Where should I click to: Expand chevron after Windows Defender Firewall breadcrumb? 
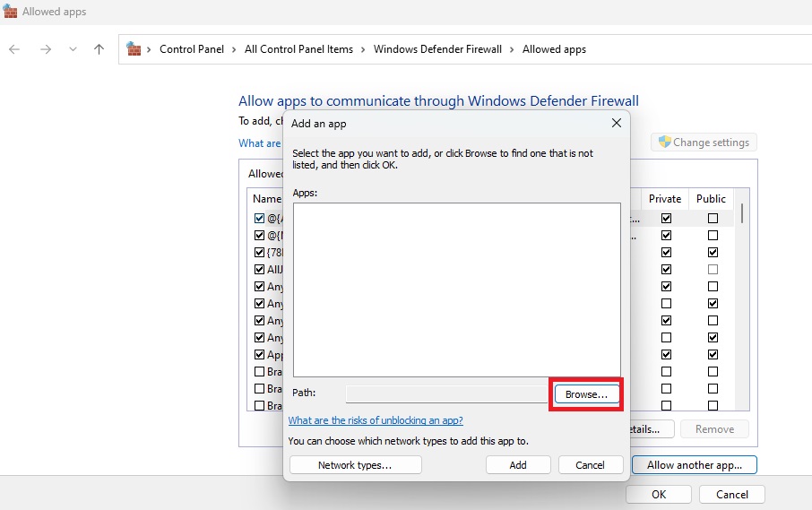pos(512,49)
